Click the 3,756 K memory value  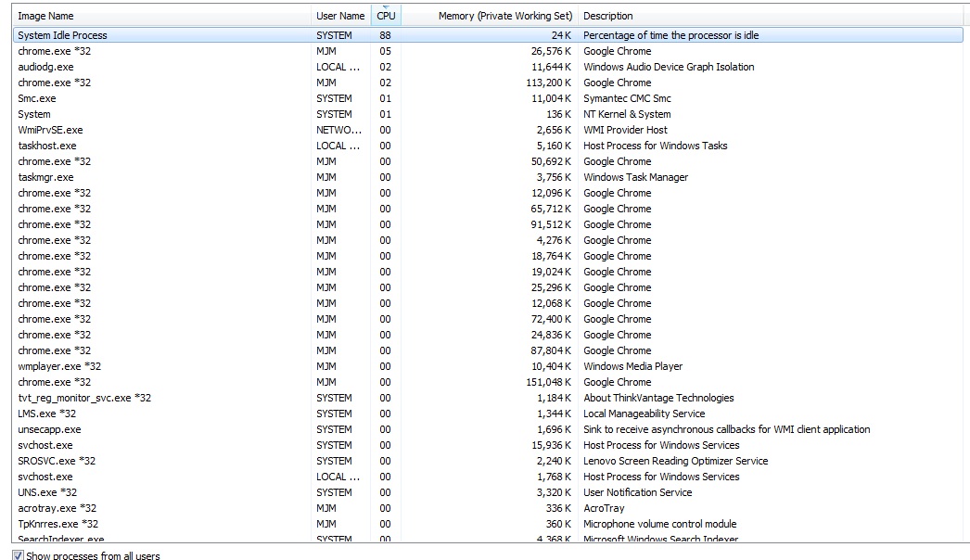click(x=554, y=177)
